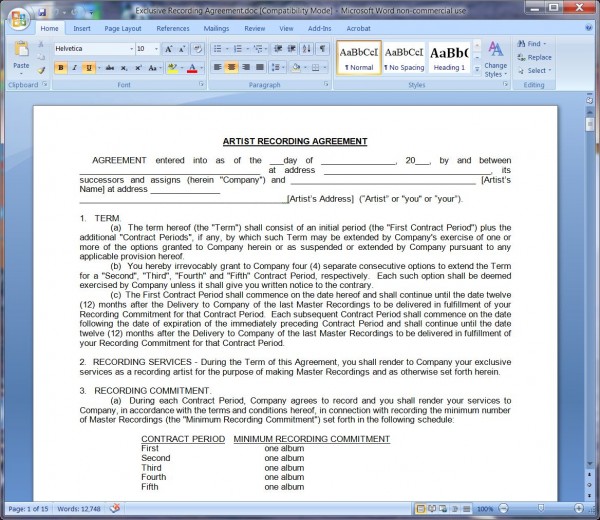
Task: Apply subscript formatting
Action: click(124, 68)
